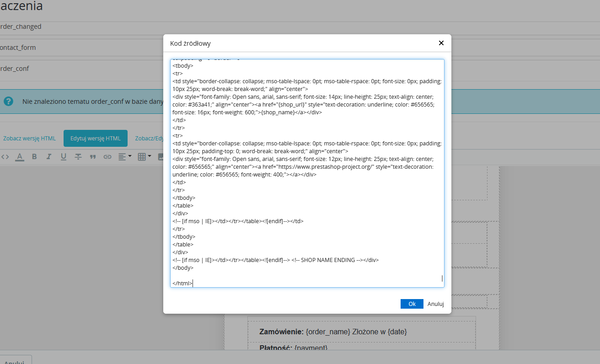Click the source code area scrollbar
Image resolution: width=600 pixels, height=364 pixels.
(442, 278)
